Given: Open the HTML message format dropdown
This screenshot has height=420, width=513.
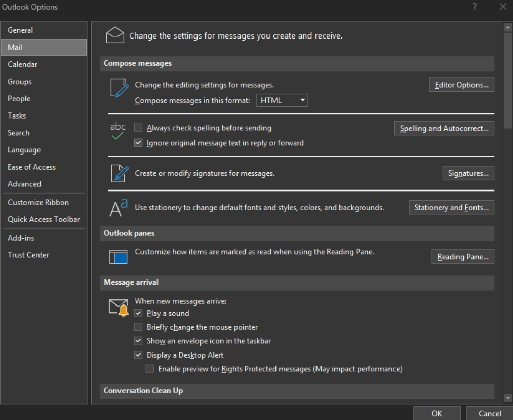Looking at the screenshot, I should coord(282,100).
